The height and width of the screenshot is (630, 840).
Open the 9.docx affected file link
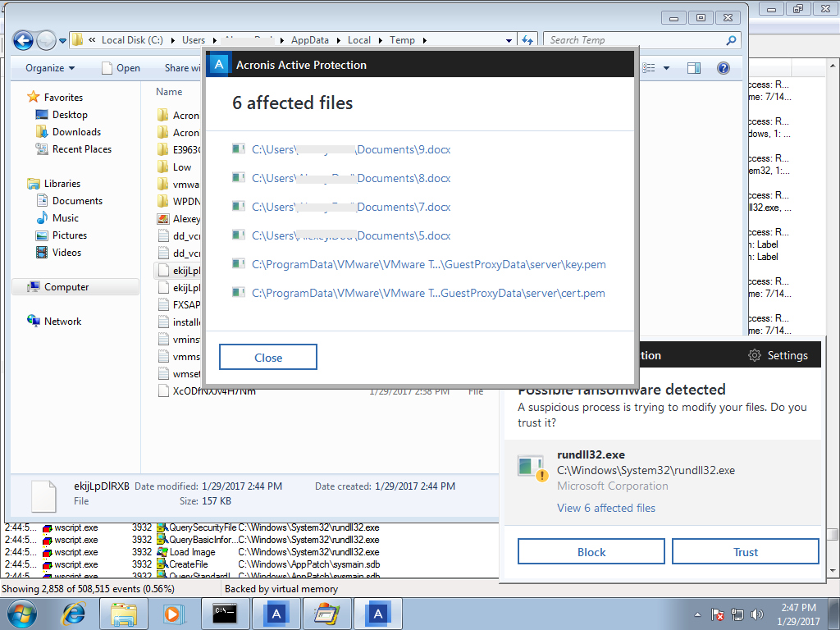(351, 149)
